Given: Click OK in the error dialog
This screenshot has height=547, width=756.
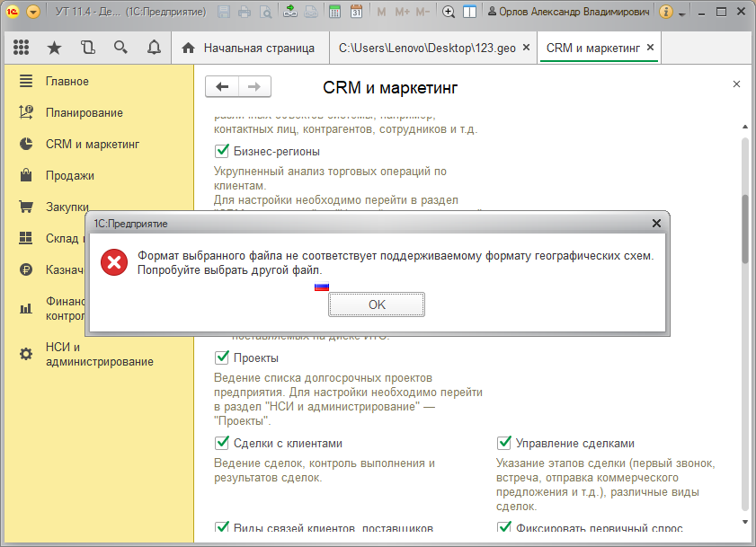Looking at the screenshot, I should 377,304.
